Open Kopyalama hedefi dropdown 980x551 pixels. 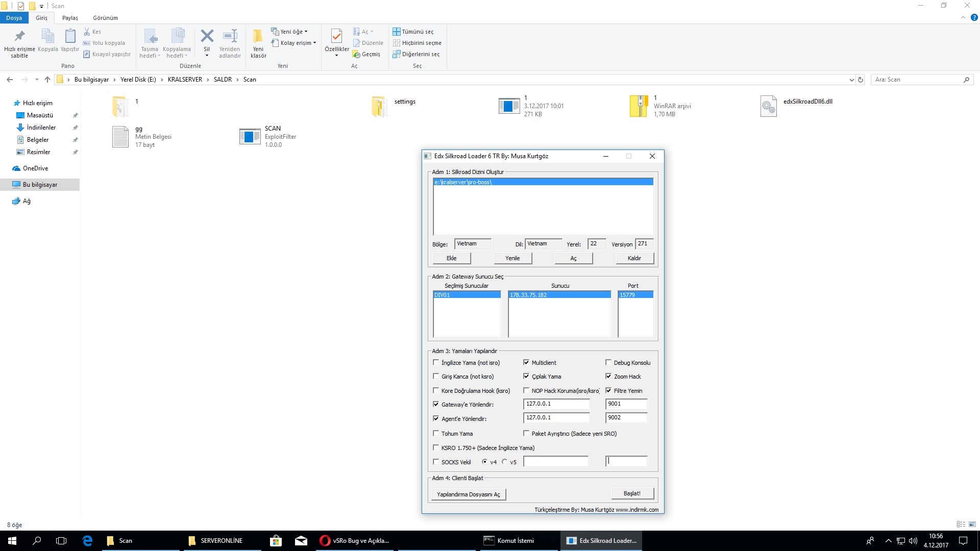[177, 44]
